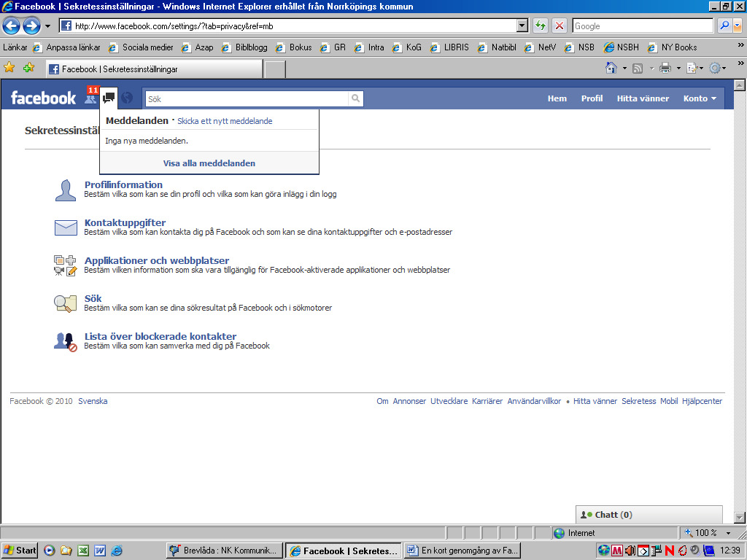Go forward with the browser Forward arrow
The width and height of the screenshot is (747, 560).
[x=31, y=26]
